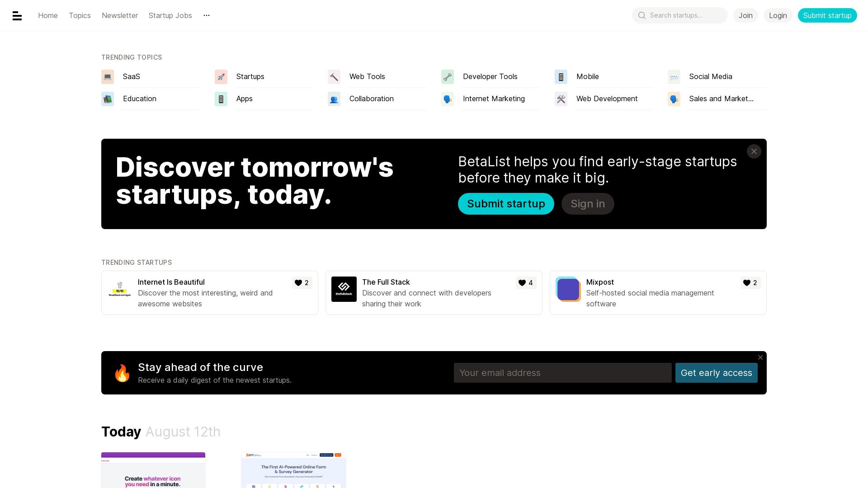Close the hero banner with X button
Viewport: 868px width, 488px height.
754,151
